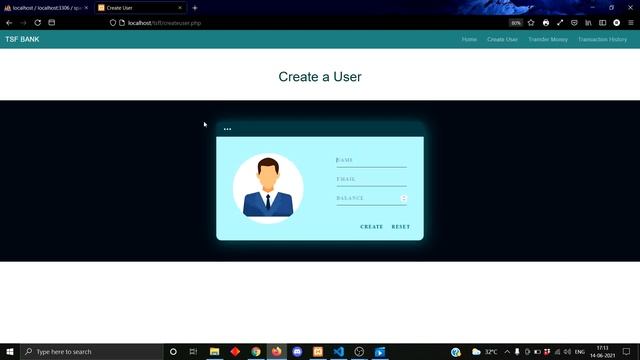
Task: Open Discord from the taskbar
Action: [x=297, y=352]
